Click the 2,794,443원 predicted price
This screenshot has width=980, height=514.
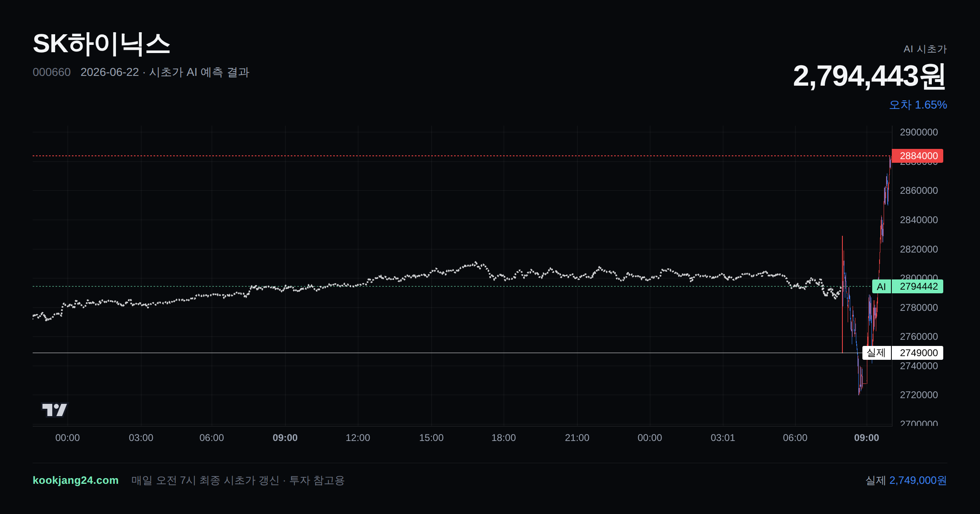[869, 76]
